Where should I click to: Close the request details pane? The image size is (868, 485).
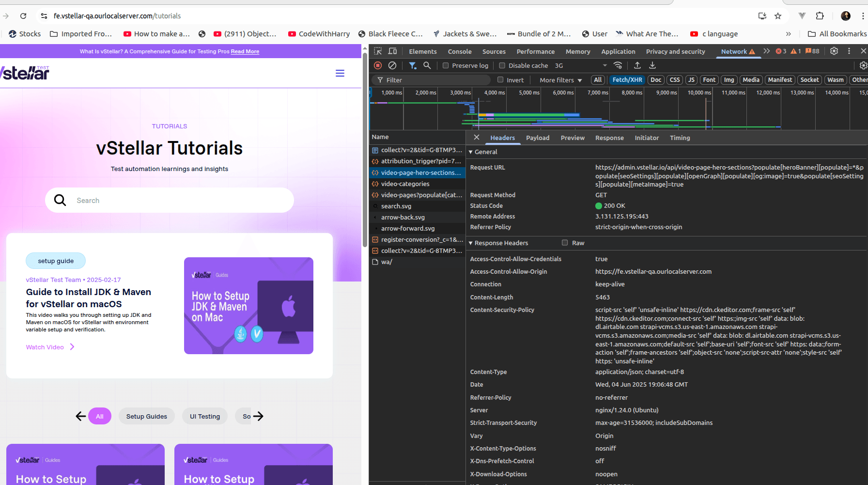pyautogui.click(x=477, y=138)
